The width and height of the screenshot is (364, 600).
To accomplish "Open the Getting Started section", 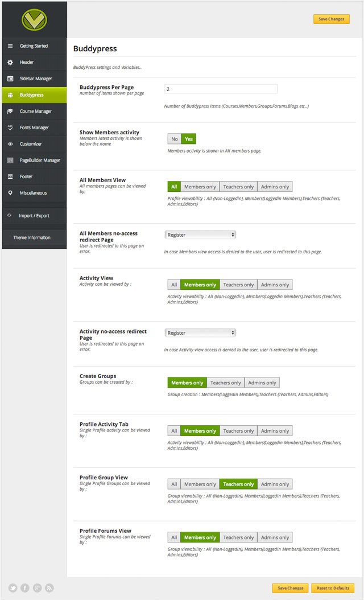I will pos(35,46).
